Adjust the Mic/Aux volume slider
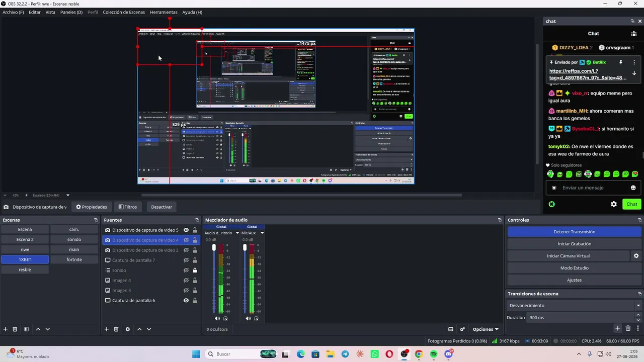The image size is (644, 362). [x=245, y=247]
